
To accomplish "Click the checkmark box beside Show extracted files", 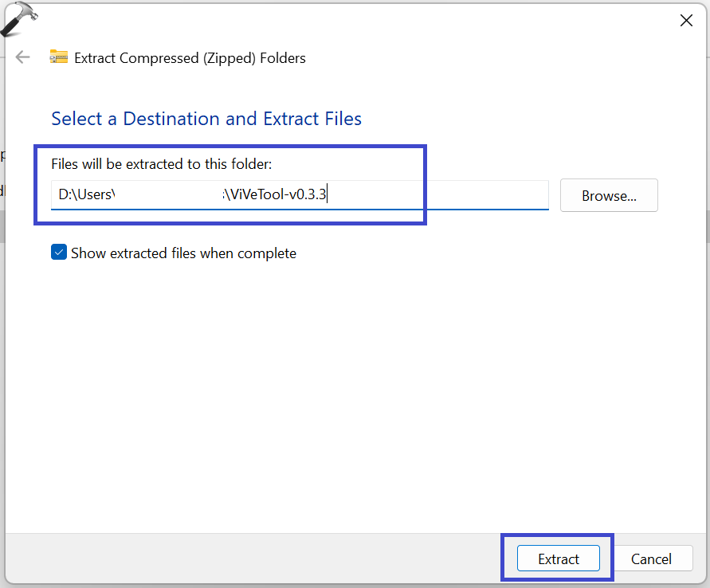I will 59,253.
